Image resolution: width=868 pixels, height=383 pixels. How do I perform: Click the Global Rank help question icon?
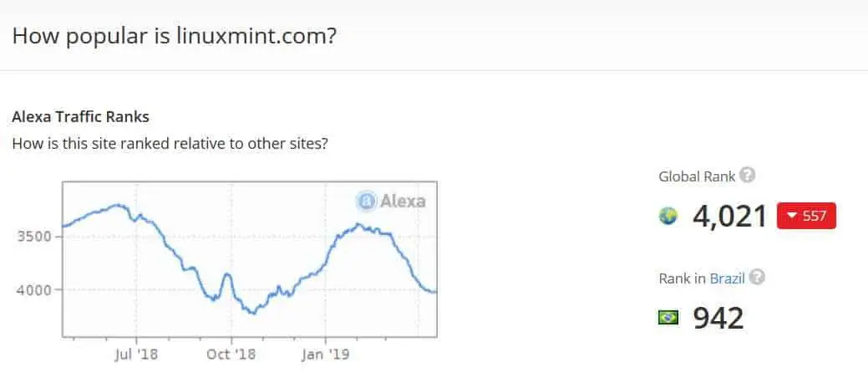click(x=748, y=176)
